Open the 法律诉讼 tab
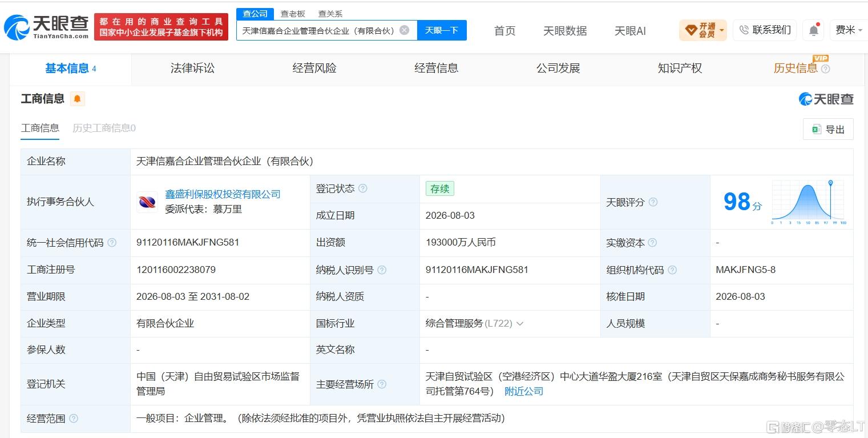The image size is (868, 438). pyautogui.click(x=192, y=69)
